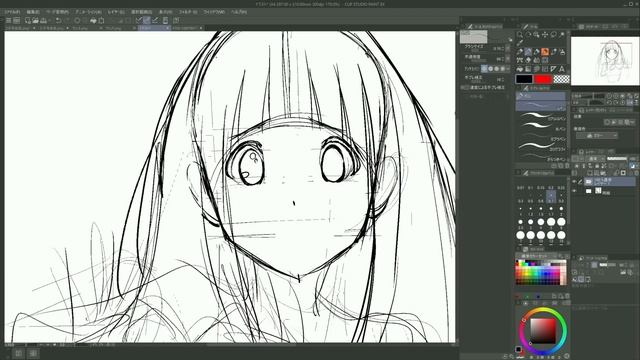Screen dimensions: 640x360
Task: Open the ページ管理 menu
Action: coord(57,12)
